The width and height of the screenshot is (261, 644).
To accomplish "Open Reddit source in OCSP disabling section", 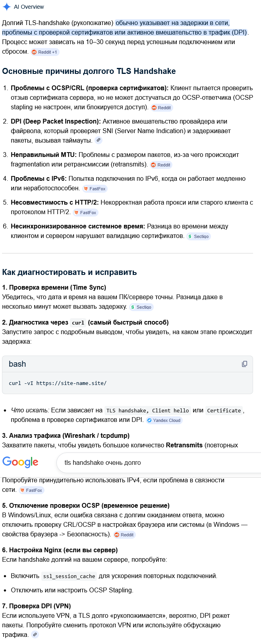I will click(124, 535).
